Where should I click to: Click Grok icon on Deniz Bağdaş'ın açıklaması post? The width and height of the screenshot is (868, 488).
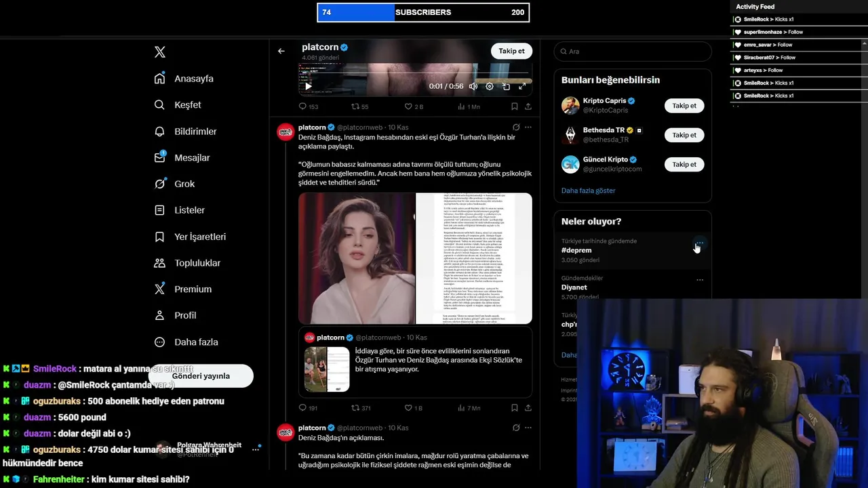tap(516, 428)
